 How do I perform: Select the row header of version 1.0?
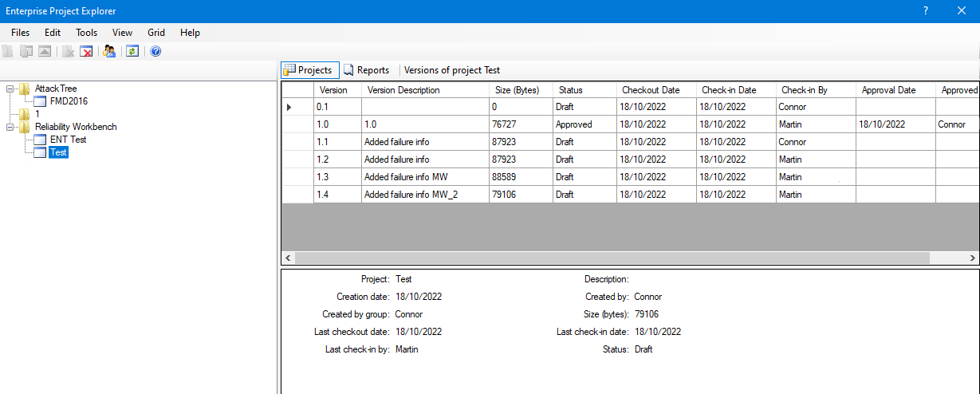pyautogui.click(x=297, y=124)
